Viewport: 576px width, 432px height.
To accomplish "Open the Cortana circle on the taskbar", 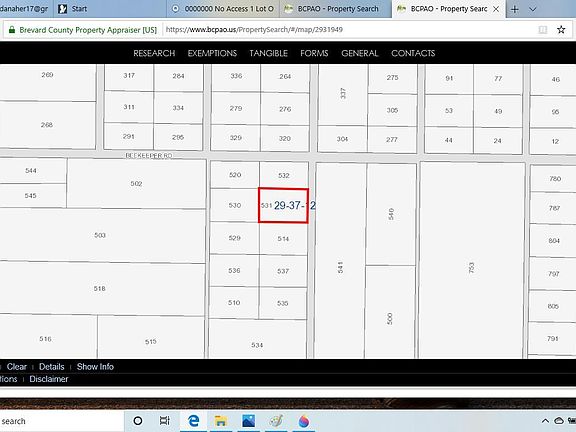I will click(x=138, y=421).
